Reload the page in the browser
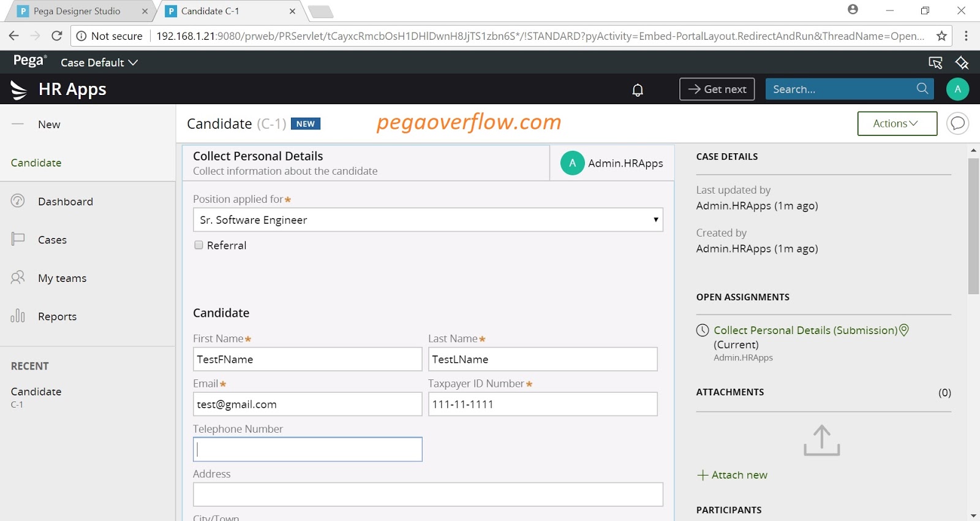Screen dimensions: 980x521 click(x=57, y=36)
